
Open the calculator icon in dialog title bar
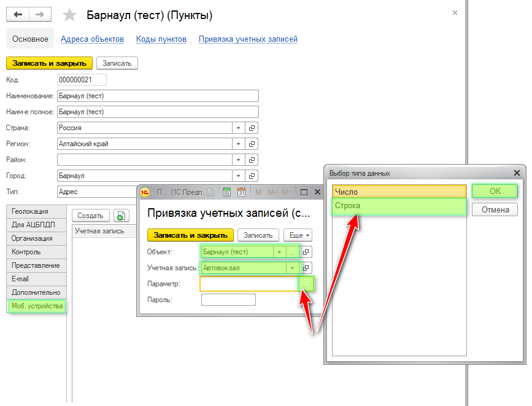coord(226,192)
